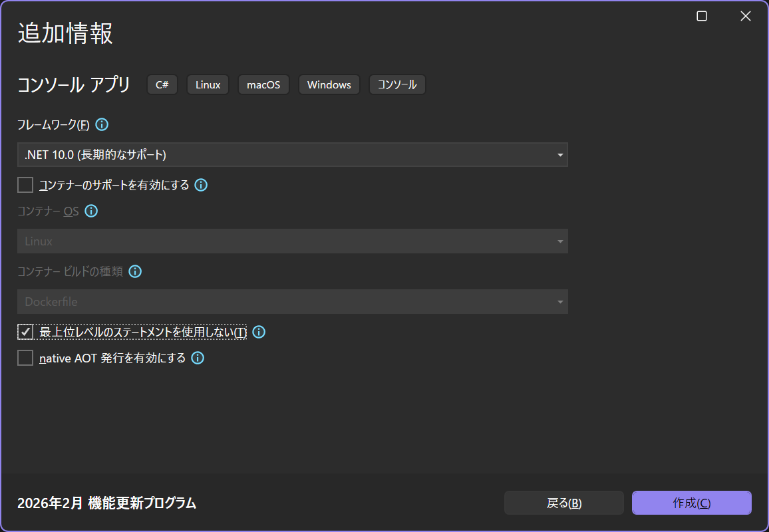
Task: Click the info icon next to container support
Action: 200,185
